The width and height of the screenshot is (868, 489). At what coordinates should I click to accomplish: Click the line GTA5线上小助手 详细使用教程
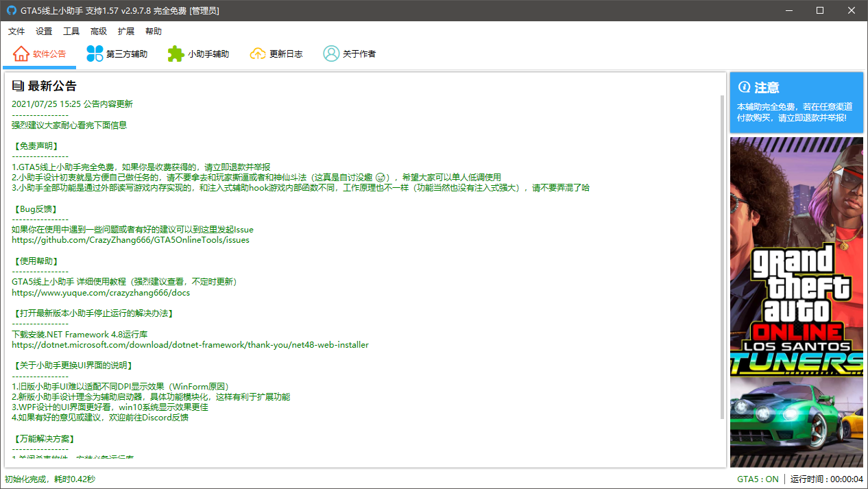point(124,282)
